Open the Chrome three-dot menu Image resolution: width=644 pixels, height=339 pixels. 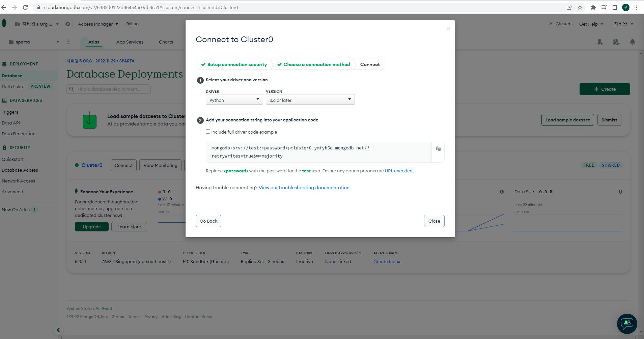[637, 7]
